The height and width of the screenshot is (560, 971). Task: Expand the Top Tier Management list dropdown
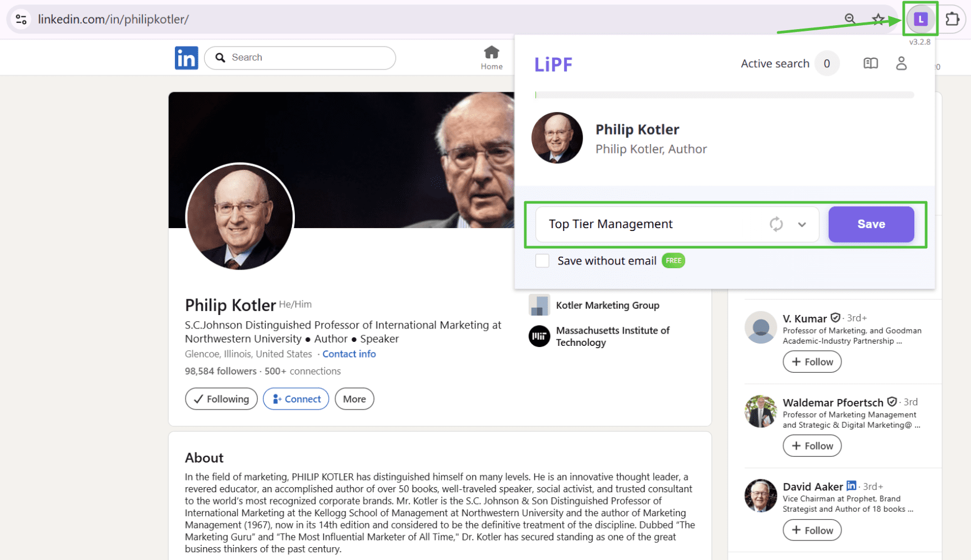click(802, 224)
